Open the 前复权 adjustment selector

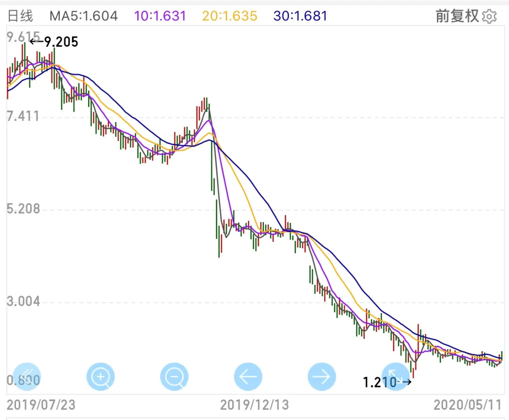[x=457, y=16]
